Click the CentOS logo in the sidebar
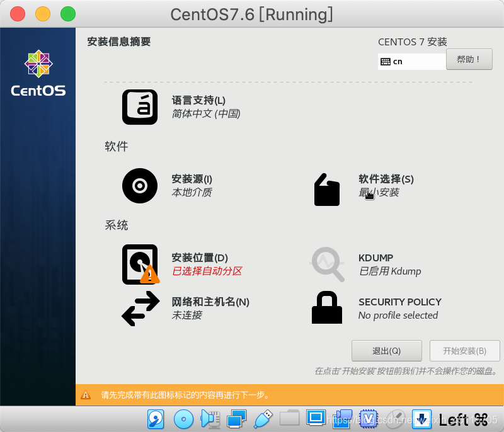The image size is (504, 432). click(x=38, y=73)
